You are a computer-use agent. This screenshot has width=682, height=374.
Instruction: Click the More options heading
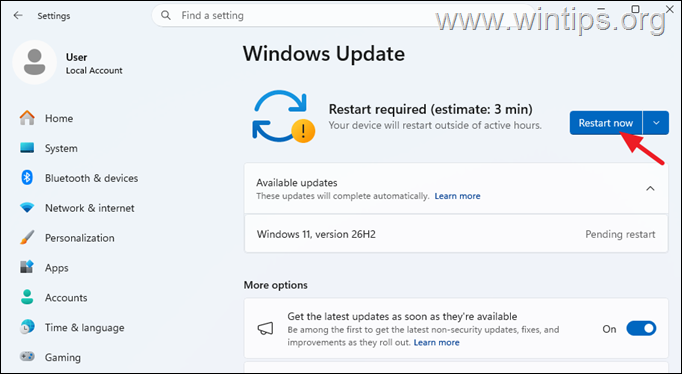[275, 285]
